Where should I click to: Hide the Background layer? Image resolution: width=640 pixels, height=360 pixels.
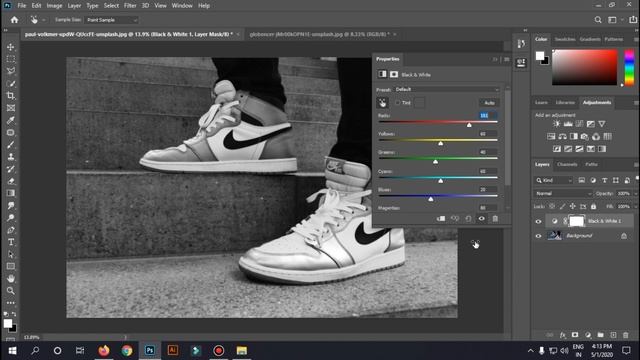click(538, 236)
